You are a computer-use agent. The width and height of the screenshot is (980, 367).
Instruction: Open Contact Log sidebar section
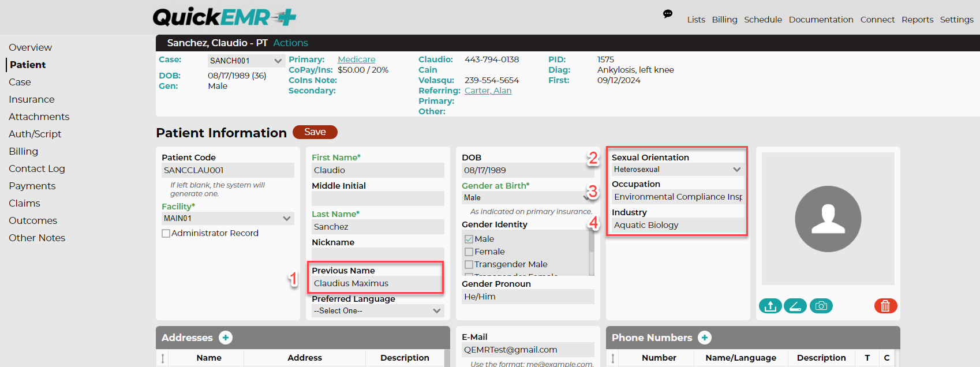(x=36, y=168)
